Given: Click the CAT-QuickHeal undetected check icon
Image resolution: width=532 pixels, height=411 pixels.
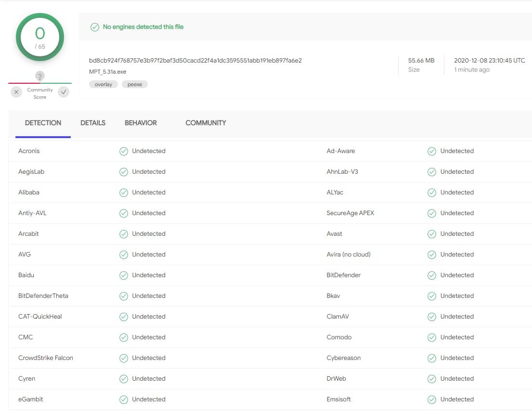Looking at the screenshot, I should (x=124, y=317).
